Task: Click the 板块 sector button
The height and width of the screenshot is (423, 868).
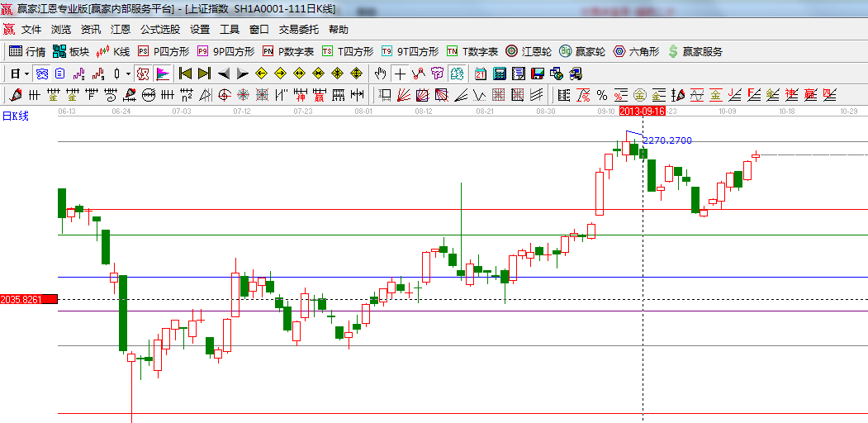Action: click(x=71, y=51)
